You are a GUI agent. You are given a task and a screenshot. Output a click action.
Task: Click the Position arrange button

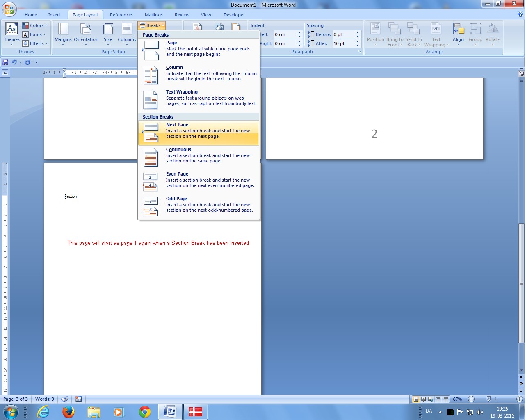coord(375,34)
